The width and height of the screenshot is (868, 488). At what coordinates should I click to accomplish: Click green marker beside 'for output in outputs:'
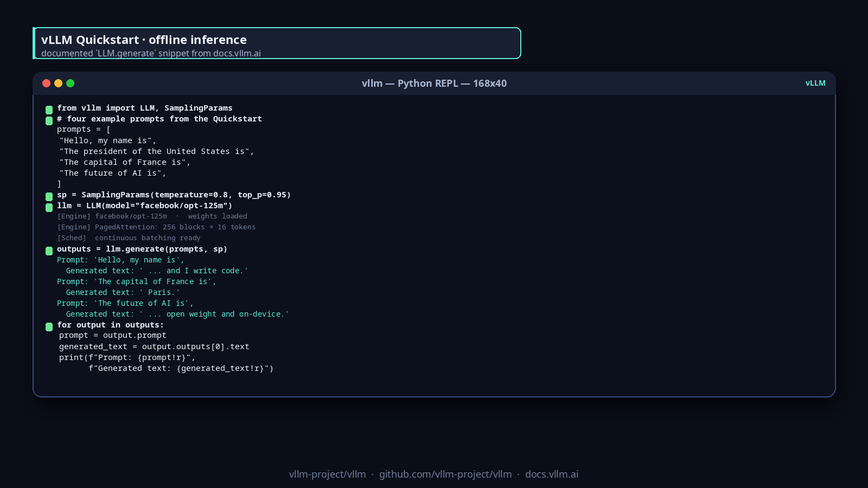pyautogui.click(x=49, y=326)
